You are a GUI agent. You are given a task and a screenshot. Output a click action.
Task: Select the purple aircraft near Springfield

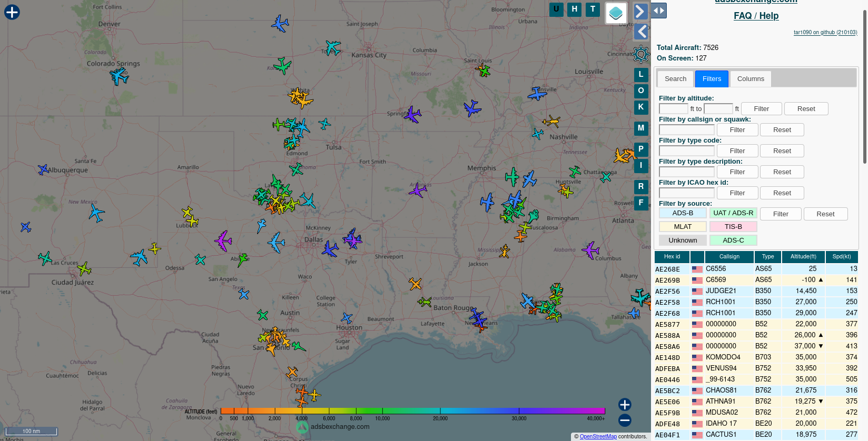[412, 114]
